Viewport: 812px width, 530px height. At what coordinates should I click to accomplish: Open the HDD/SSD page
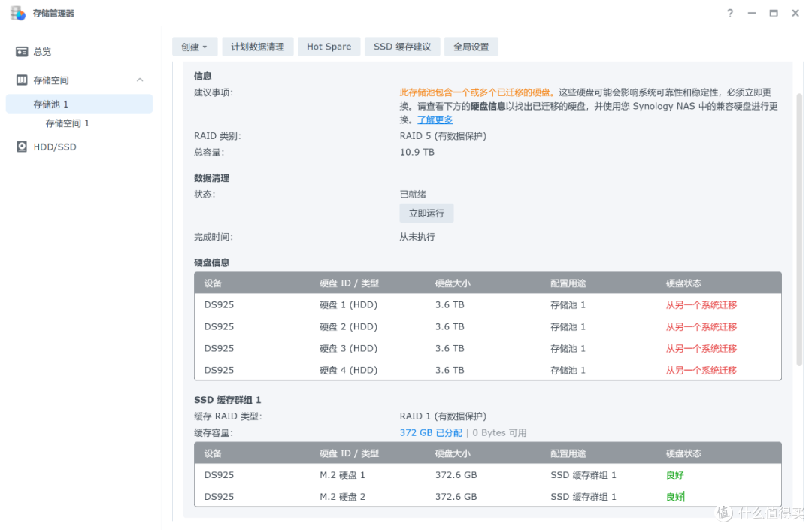pyautogui.click(x=55, y=147)
